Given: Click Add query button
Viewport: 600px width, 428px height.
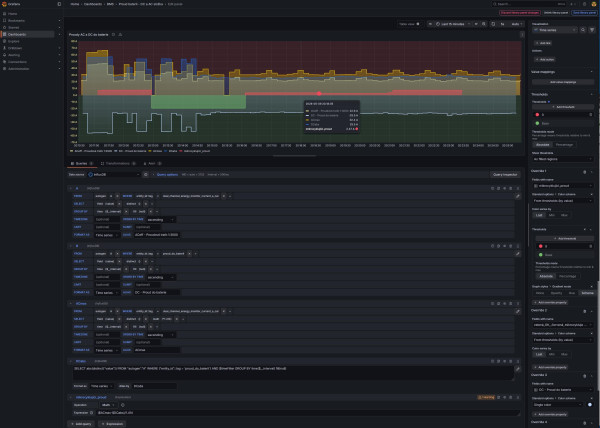Looking at the screenshot, I should [x=82, y=424].
